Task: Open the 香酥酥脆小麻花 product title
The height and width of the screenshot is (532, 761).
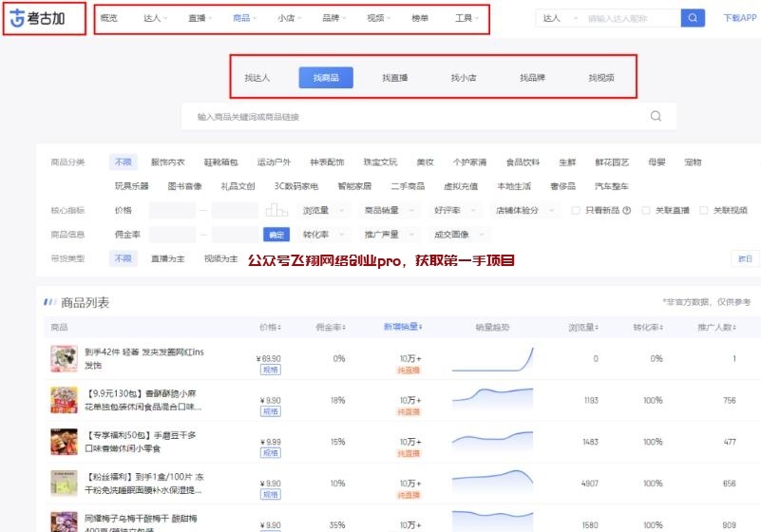Action: 143,400
